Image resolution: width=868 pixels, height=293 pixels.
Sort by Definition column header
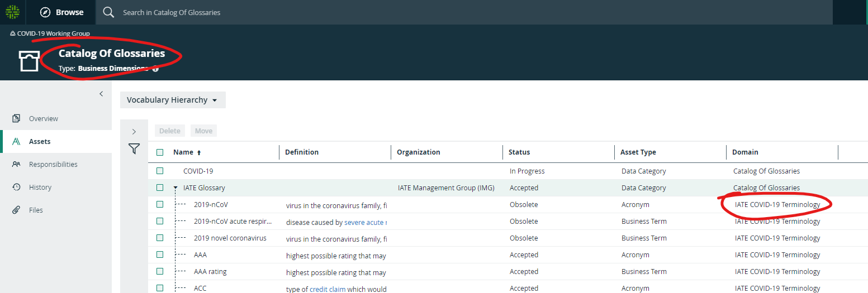coord(302,152)
